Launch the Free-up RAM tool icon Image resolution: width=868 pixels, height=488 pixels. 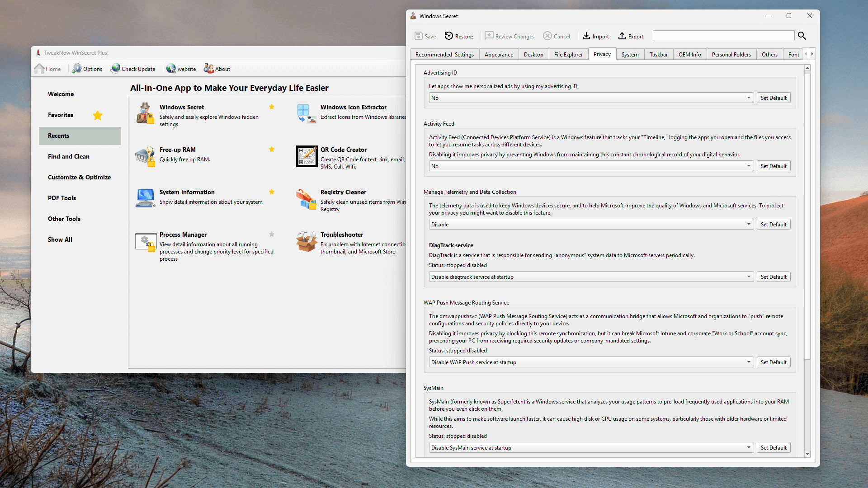point(145,156)
